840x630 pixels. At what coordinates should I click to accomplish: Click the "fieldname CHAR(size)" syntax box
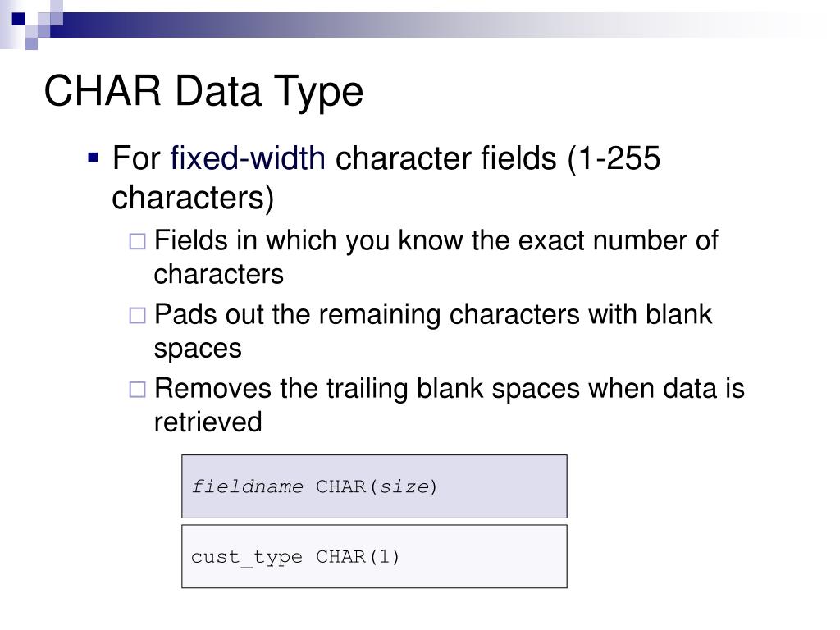(x=374, y=486)
